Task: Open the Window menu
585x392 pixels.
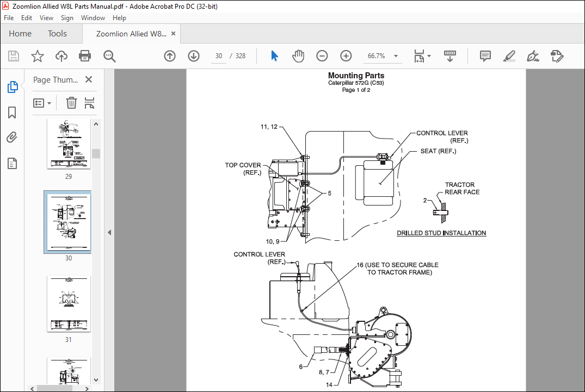Action: click(93, 18)
